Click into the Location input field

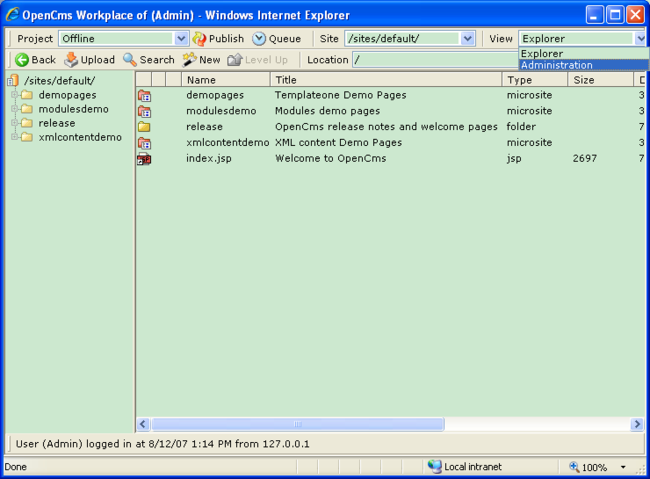435,60
